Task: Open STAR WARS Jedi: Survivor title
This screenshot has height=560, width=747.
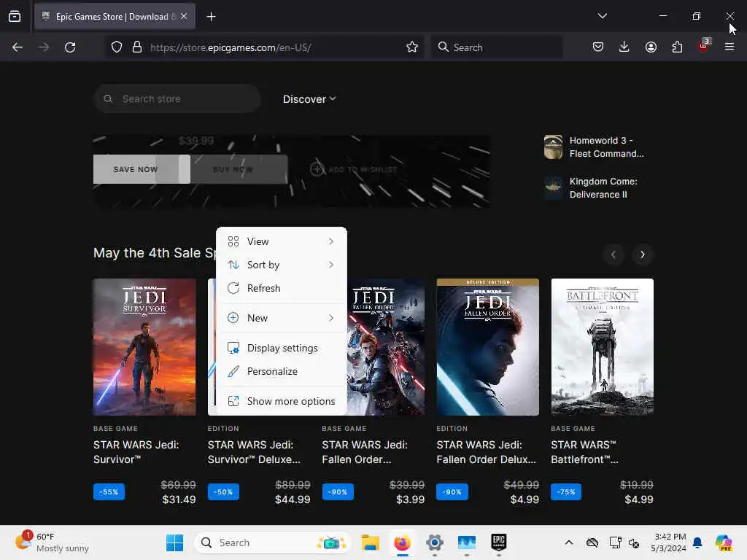Action: coord(136,452)
